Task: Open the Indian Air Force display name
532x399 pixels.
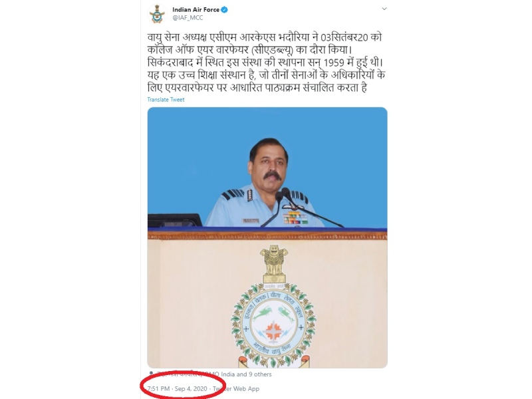Action: tap(196, 10)
